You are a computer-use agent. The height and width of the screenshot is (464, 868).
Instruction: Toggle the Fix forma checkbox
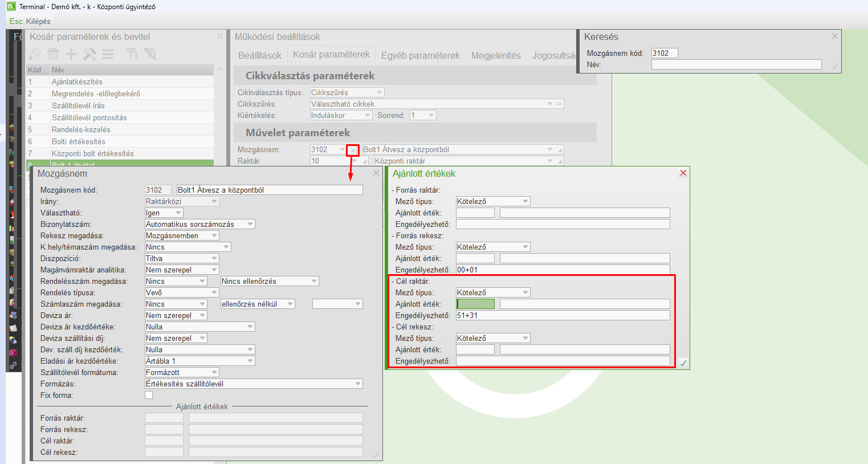tap(149, 395)
